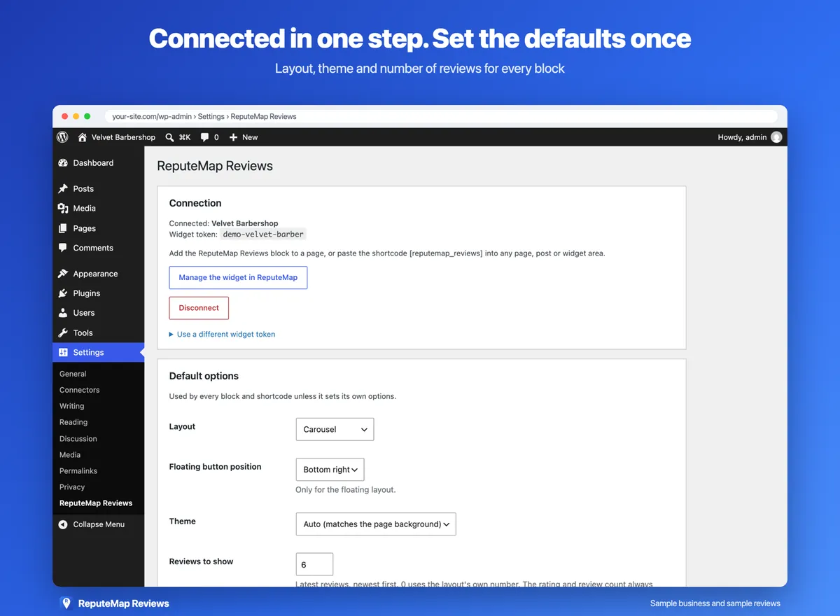The width and height of the screenshot is (840, 616).
Task: Click 'Only for the floating layout.' hint text
Action: [x=346, y=490]
